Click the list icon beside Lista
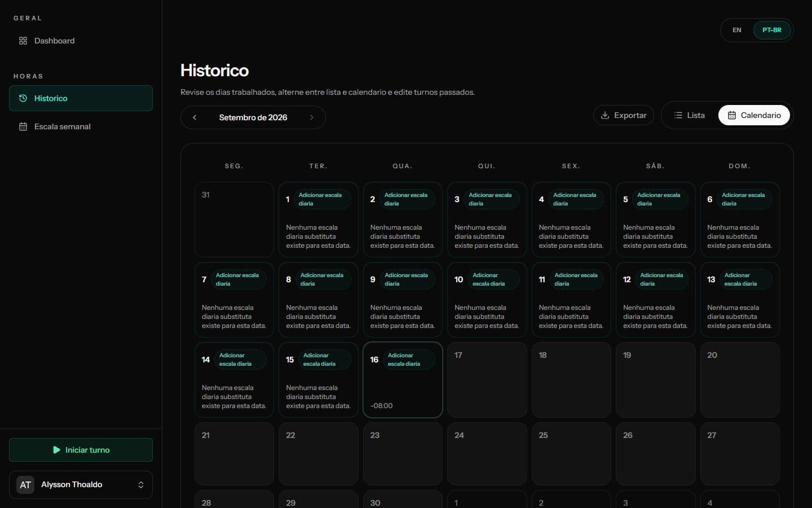Screen dimensions: 812x508 678,115
